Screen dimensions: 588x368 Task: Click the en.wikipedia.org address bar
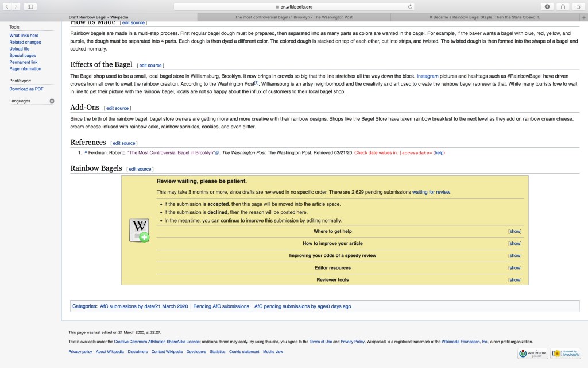[x=293, y=7]
